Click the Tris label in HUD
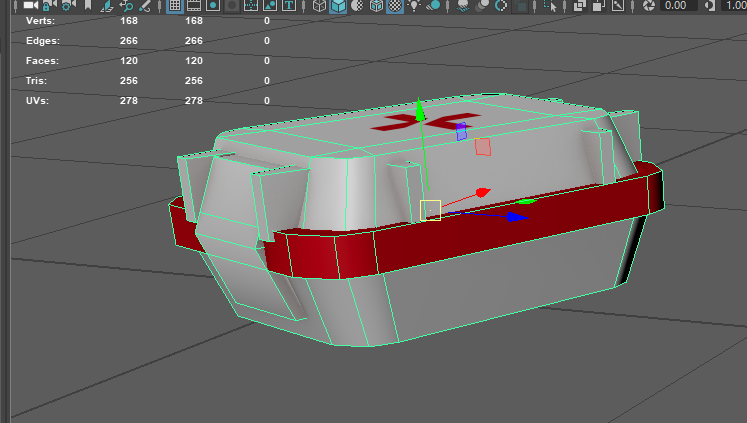 pos(37,81)
